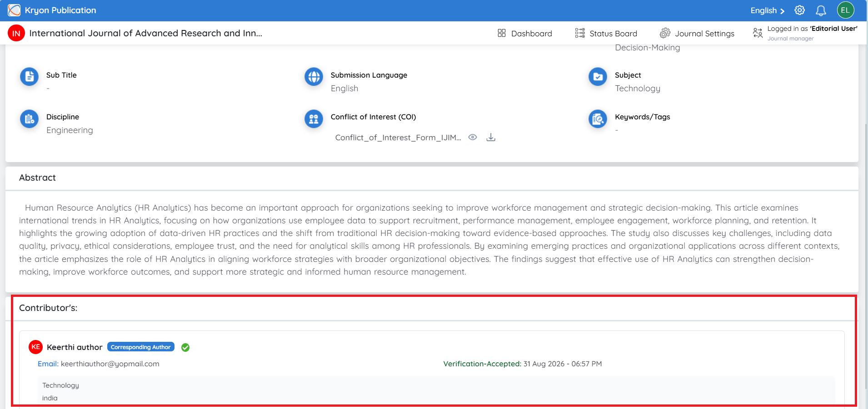Click the switch-role icon beside Logged in
Image resolution: width=868 pixels, height=409 pixels.
(x=758, y=33)
